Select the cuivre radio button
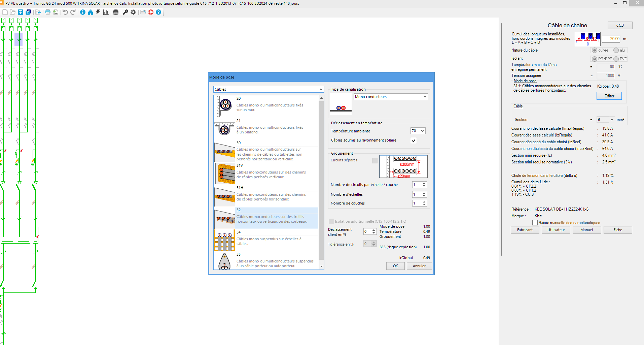The image size is (644, 345). coord(595,50)
